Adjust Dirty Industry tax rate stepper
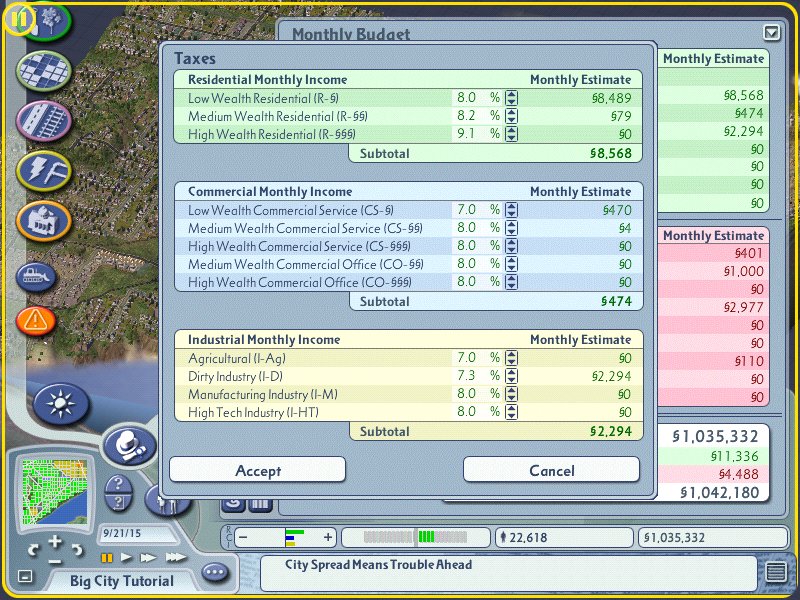This screenshot has height=600, width=800. tap(511, 376)
